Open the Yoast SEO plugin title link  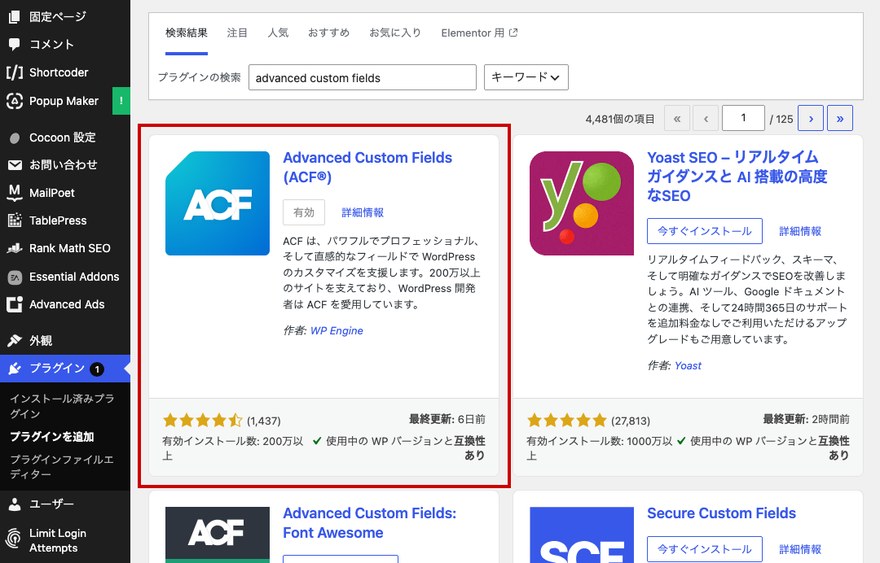[737, 176]
